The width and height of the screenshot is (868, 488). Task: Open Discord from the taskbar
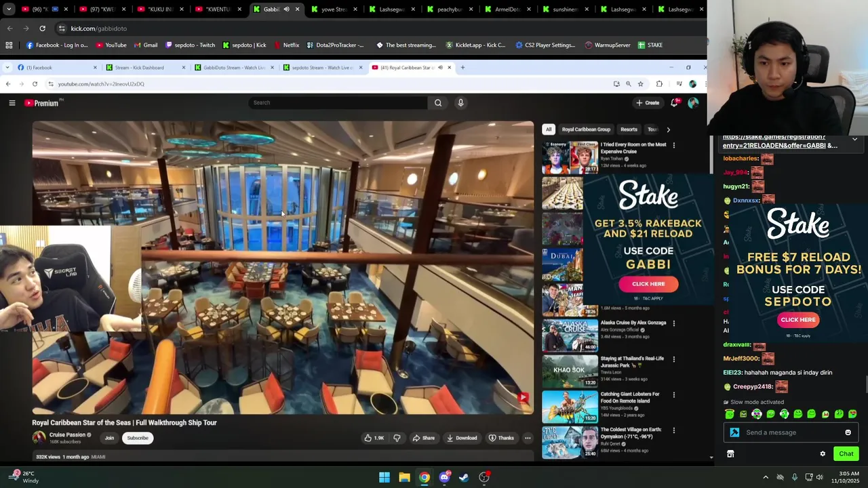coord(444,477)
